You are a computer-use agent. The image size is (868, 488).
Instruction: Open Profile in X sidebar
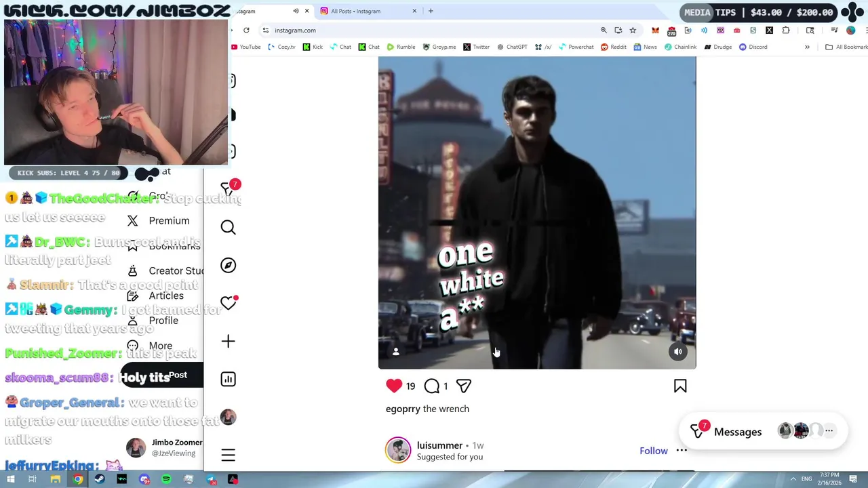click(x=153, y=320)
